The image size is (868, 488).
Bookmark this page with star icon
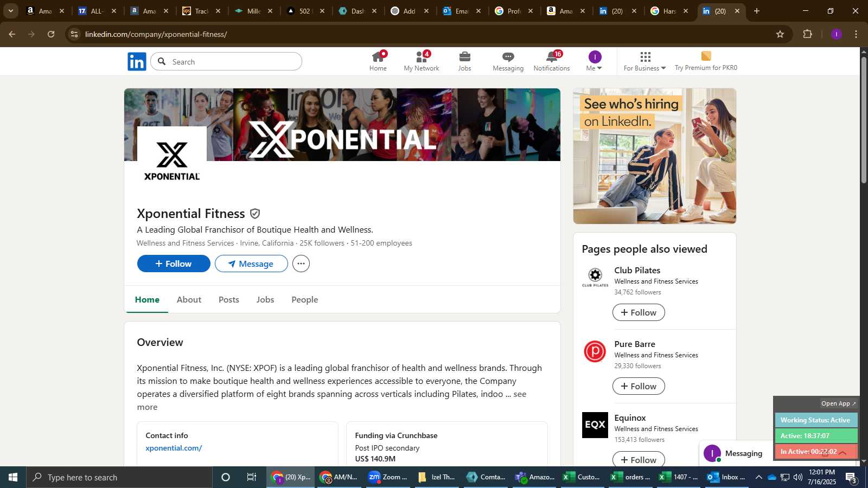pos(780,34)
